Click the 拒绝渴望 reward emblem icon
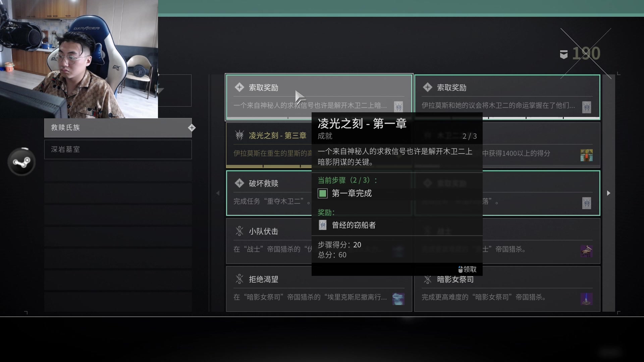 (398, 299)
